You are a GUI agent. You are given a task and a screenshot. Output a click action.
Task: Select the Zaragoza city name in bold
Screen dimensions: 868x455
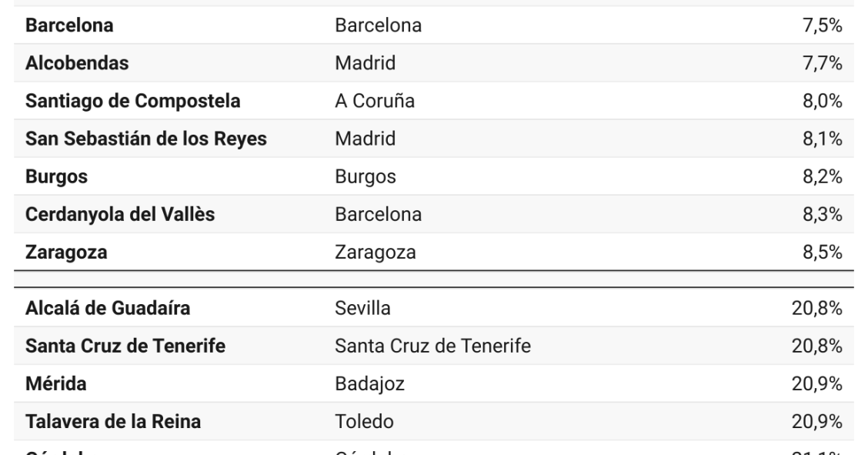point(66,253)
